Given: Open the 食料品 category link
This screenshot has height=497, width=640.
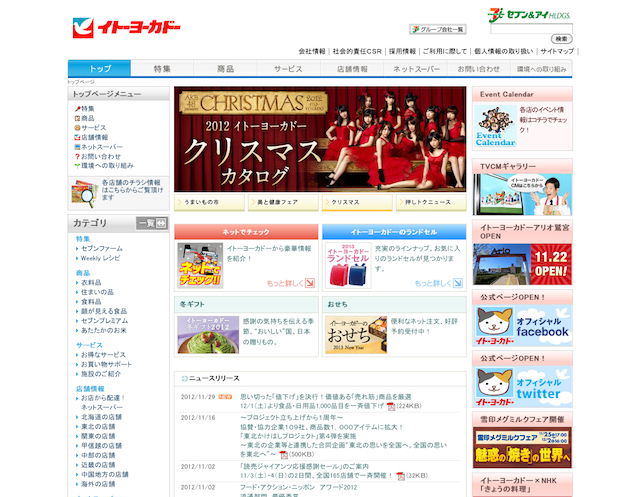Looking at the screenshot, I should click(91, 302).
